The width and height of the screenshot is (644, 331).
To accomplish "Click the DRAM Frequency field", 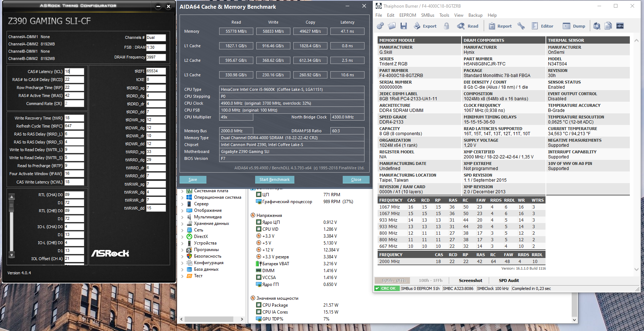I will coord(156,57).
